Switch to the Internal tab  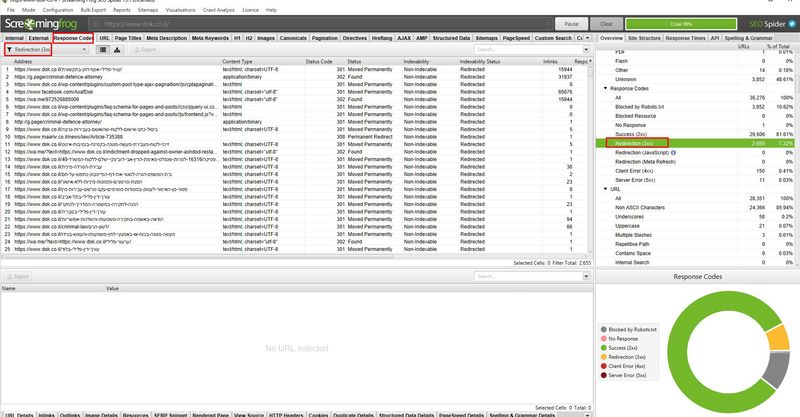click(14, 38)
